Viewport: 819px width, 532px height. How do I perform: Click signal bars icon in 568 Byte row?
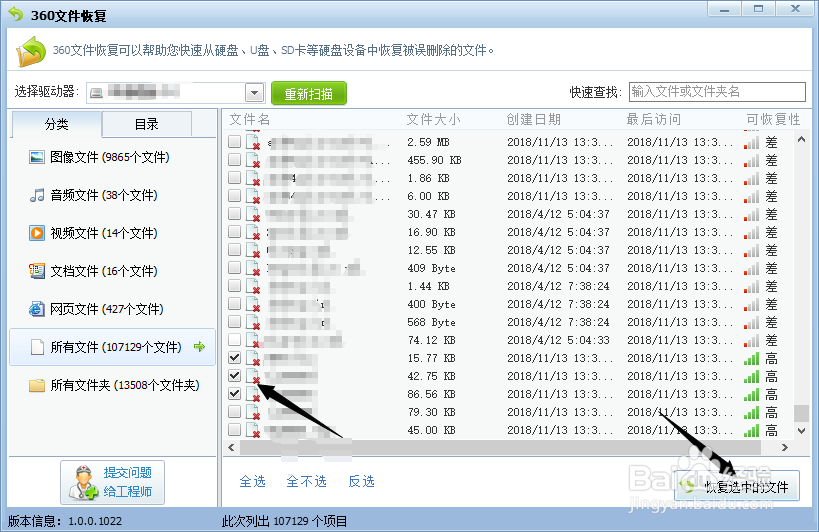(x=751, y=323)
